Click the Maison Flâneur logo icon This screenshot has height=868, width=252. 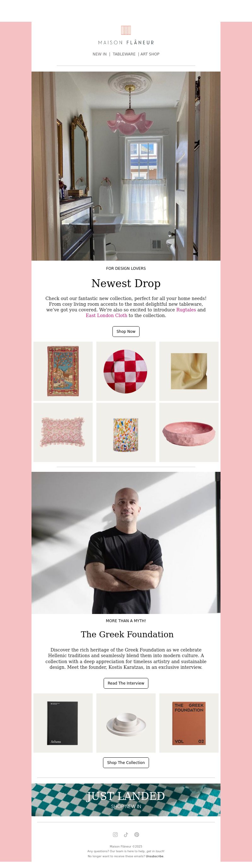pyautogui.click(x=126, y=30)
